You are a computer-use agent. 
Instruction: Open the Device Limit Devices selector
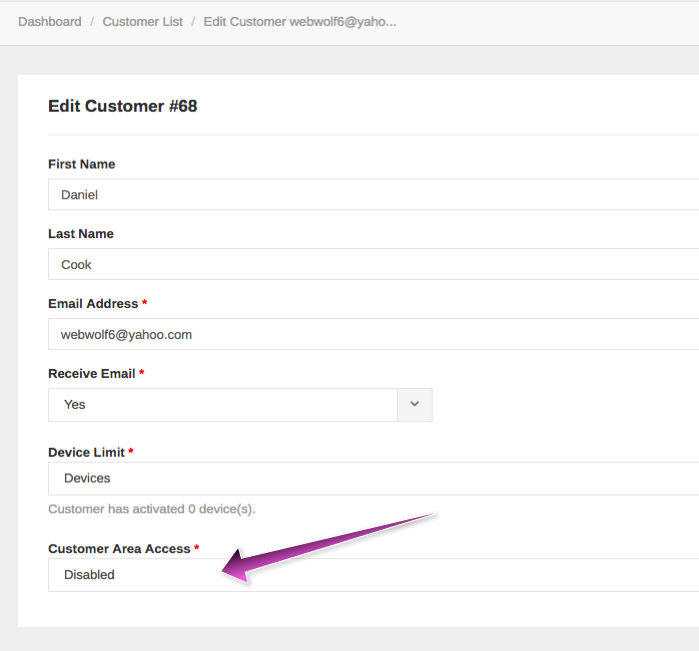374,478
